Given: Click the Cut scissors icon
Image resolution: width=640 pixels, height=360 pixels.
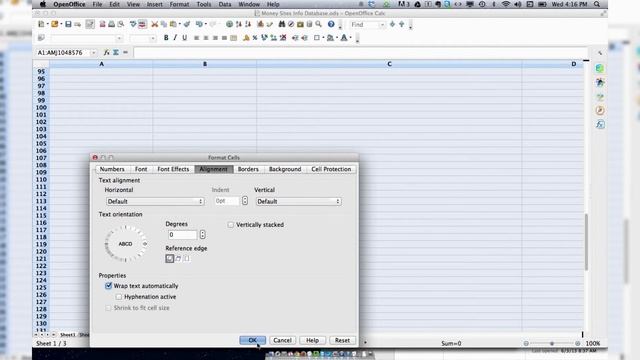Looking at the screenshot, I should coord(154,24).
